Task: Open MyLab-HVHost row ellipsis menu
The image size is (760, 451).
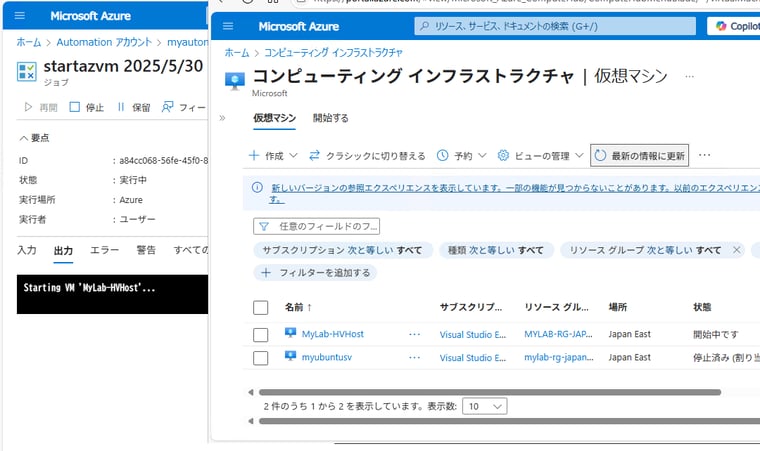Action: (x=414, y=335)
